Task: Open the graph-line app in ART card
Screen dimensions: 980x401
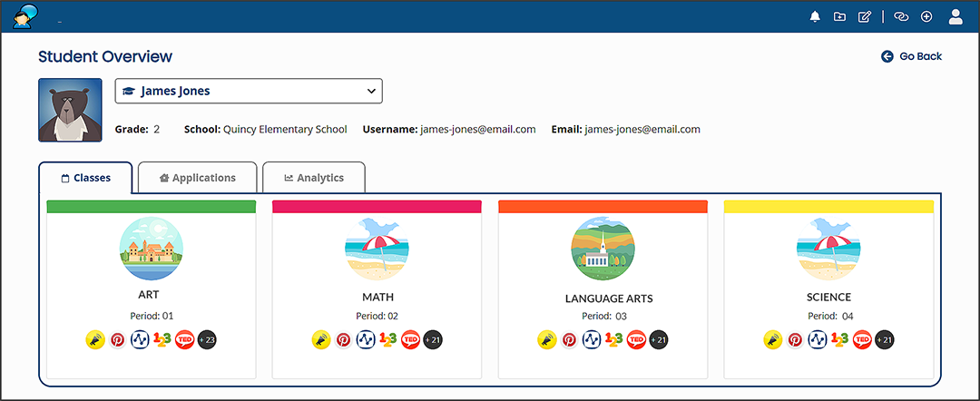Action: point(140,340)
